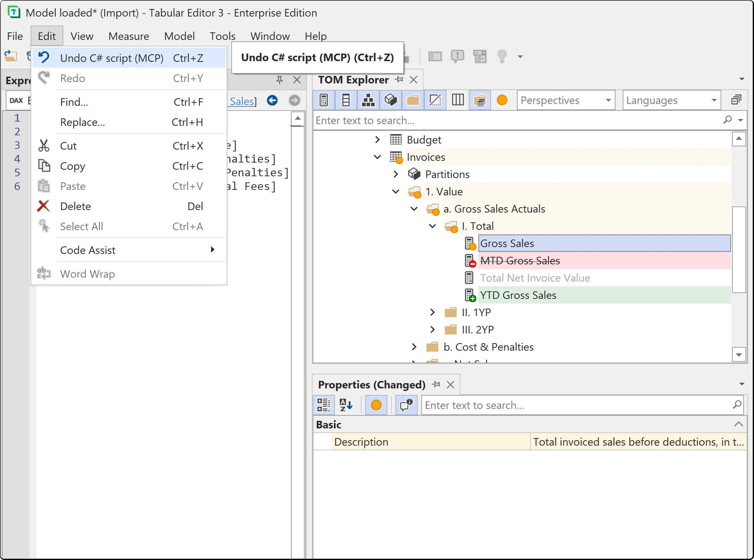Click the Budget table icon
This screenshot has width=754, height=560.
[x=396, y=140]
